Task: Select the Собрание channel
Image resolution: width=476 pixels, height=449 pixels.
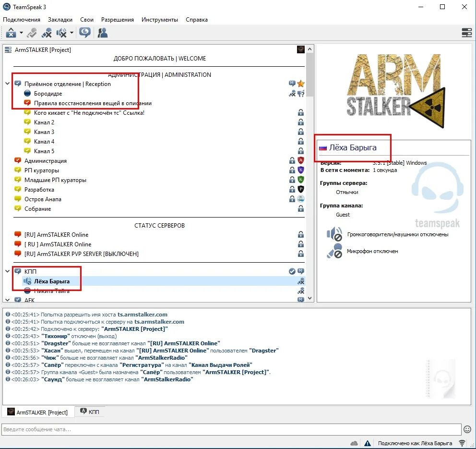Action: [x=37, y=209]
